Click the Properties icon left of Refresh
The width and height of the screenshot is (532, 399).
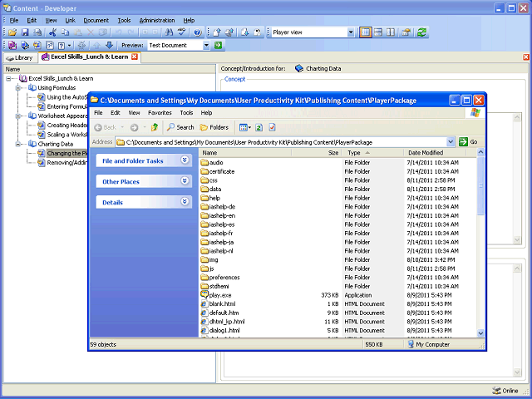pyautogui.click(x=406, y=32)
